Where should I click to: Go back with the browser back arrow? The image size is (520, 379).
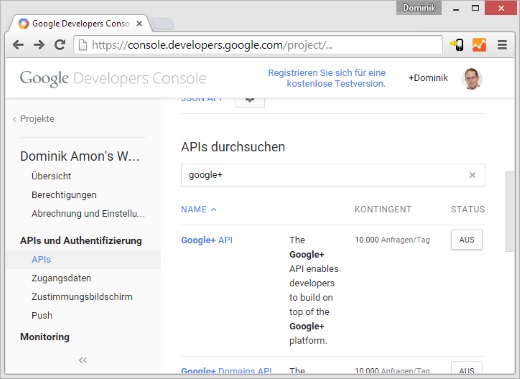point(18,45)
